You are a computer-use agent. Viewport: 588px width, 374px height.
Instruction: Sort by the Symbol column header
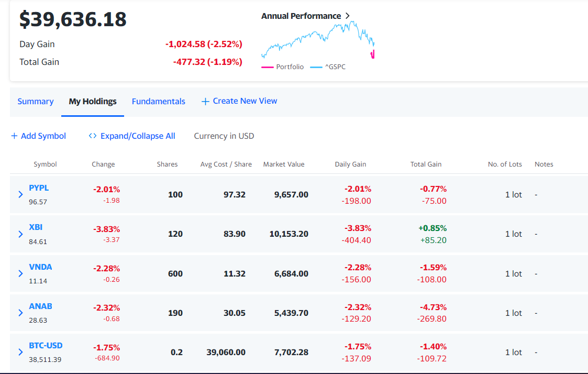45,164
